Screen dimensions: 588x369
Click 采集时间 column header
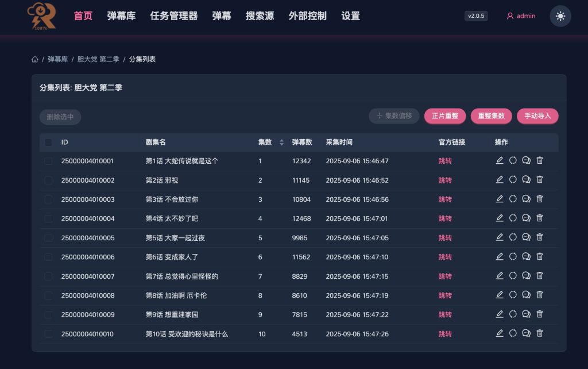tap(339, 143)
